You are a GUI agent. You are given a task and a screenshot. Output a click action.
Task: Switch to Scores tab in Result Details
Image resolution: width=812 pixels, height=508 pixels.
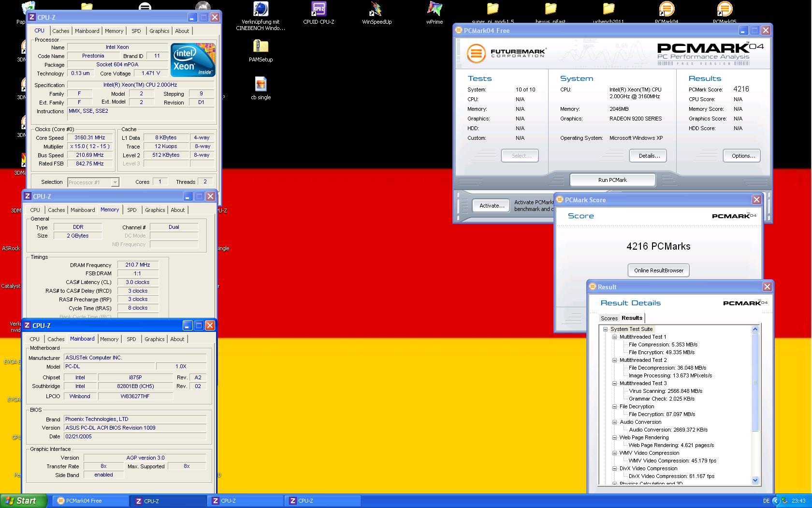tap(609, 318)
